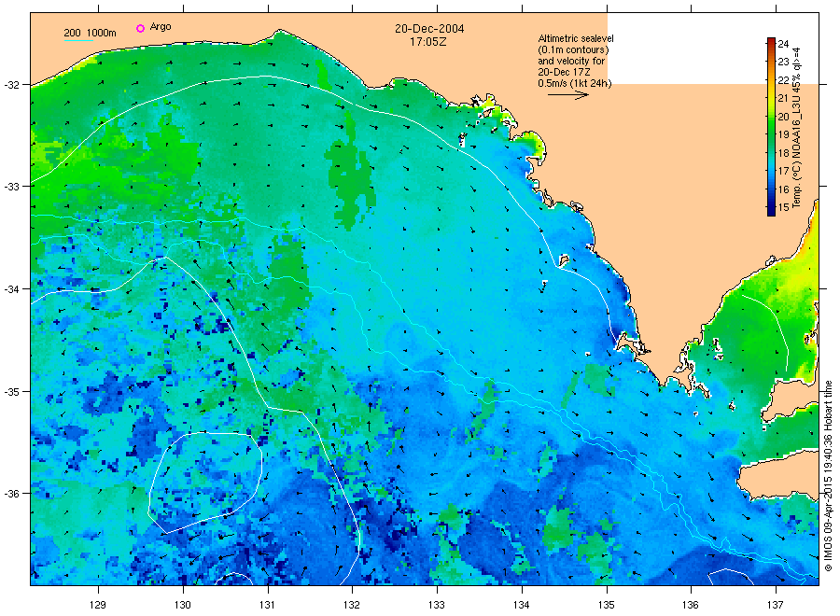The image size is (840, 616).
Task: Click the colorbar tick label 21
Action: [x=783, y=98]
